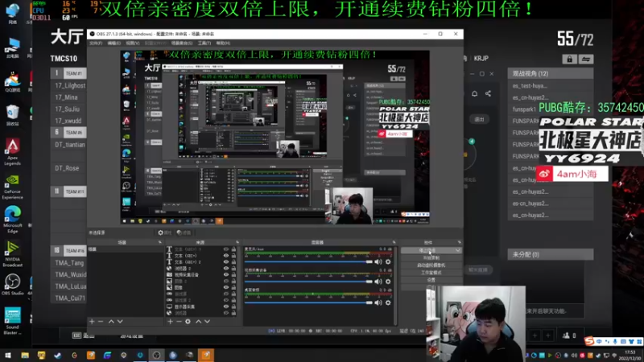Select TEAM #6 label in lobby
Screen dimensions: 644x362
[x=74, y=133]
